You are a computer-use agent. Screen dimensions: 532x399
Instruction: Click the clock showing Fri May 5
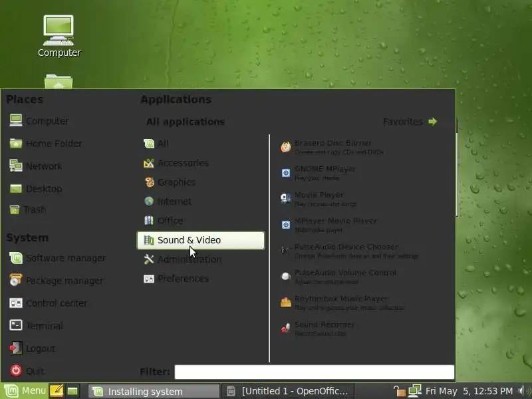click(469, 391)
